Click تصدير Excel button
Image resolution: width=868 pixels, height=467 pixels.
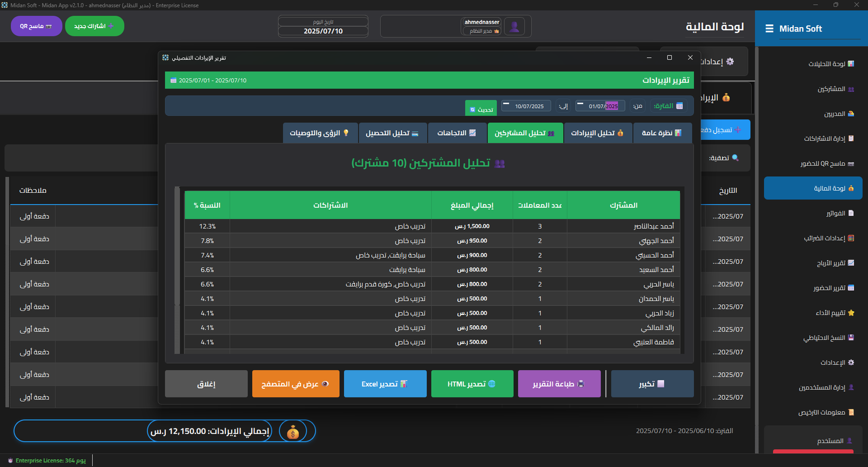coord(385,384)
